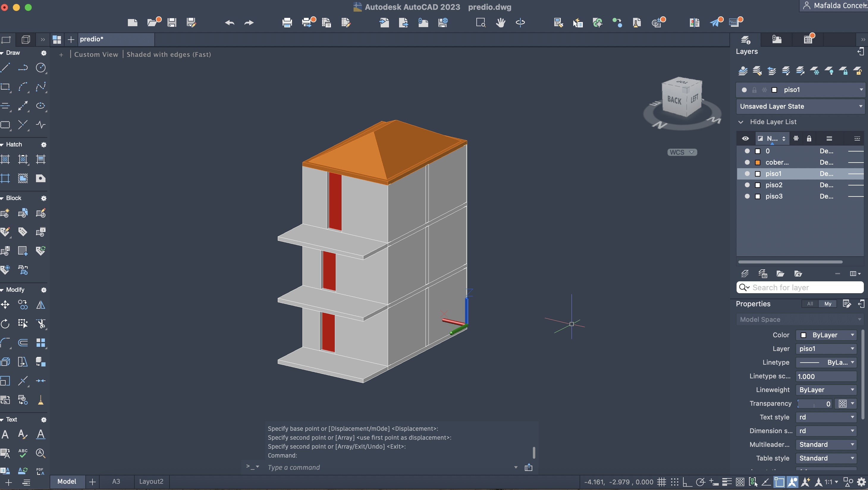Click the Multiline Text tool
The image size is (868, 490).
[x=5, y=434]
